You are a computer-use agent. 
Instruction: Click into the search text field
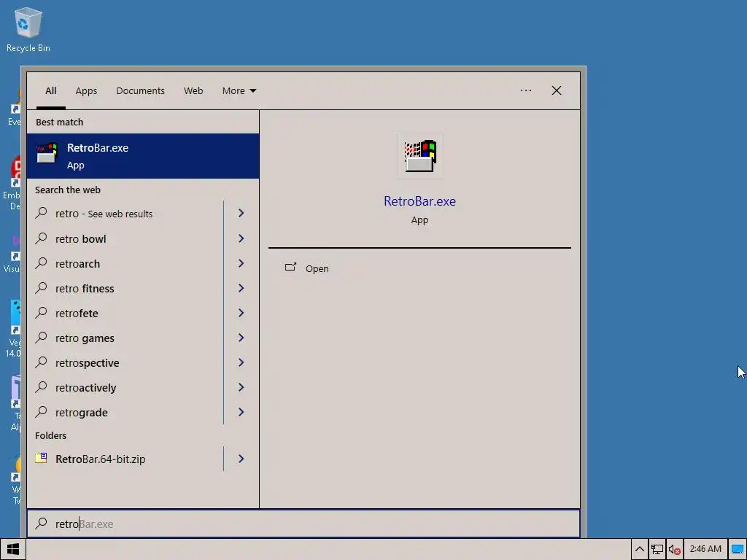303,524
